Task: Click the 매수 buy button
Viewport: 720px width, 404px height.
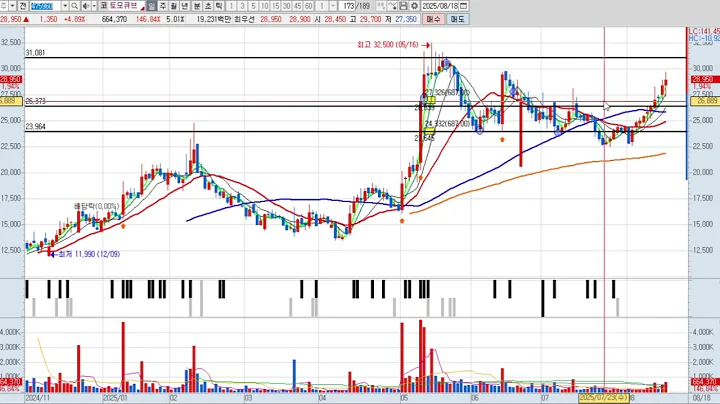Action: click(x=433, y=19)
